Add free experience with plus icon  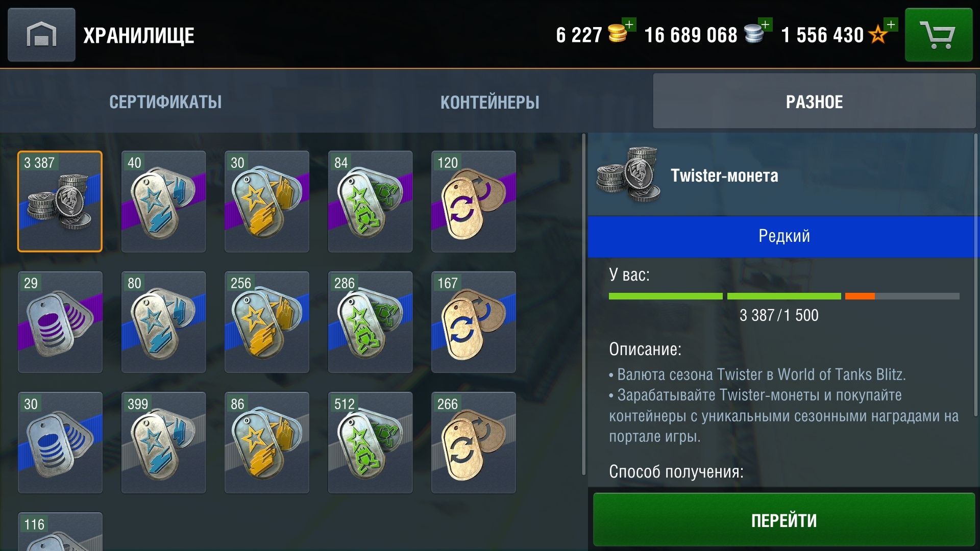(x=891, y=24)
